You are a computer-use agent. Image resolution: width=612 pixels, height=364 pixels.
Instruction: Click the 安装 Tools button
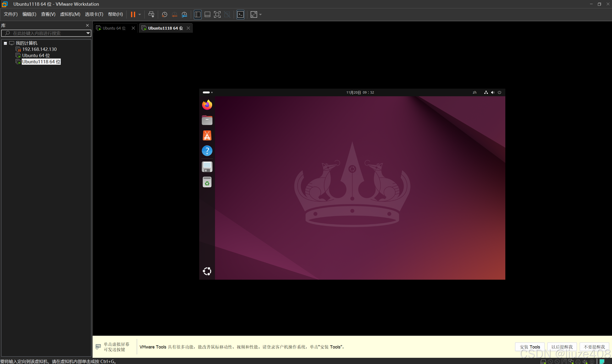point(529,347)
